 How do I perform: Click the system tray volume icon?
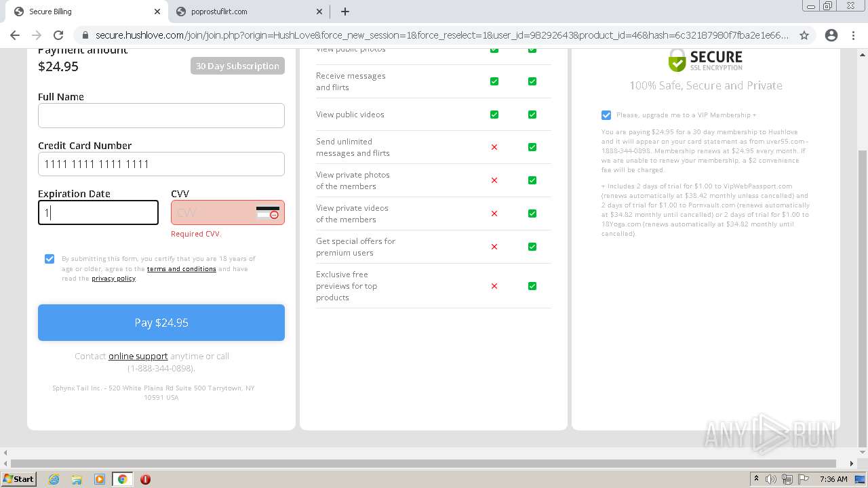(x=772, y=479)
